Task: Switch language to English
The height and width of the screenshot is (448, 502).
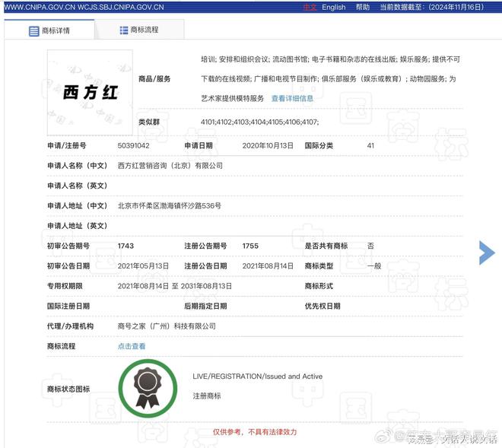Action: tap(334, 7)
